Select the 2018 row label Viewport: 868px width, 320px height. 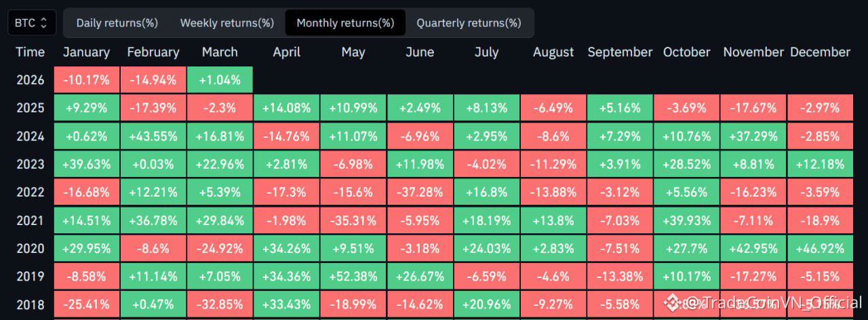click(x=30, y=304)
